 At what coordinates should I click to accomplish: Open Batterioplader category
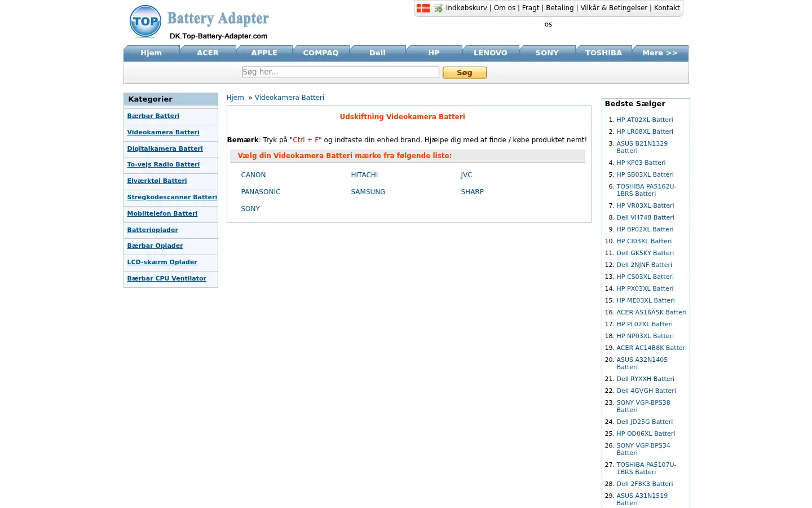(x=153, y=230)
